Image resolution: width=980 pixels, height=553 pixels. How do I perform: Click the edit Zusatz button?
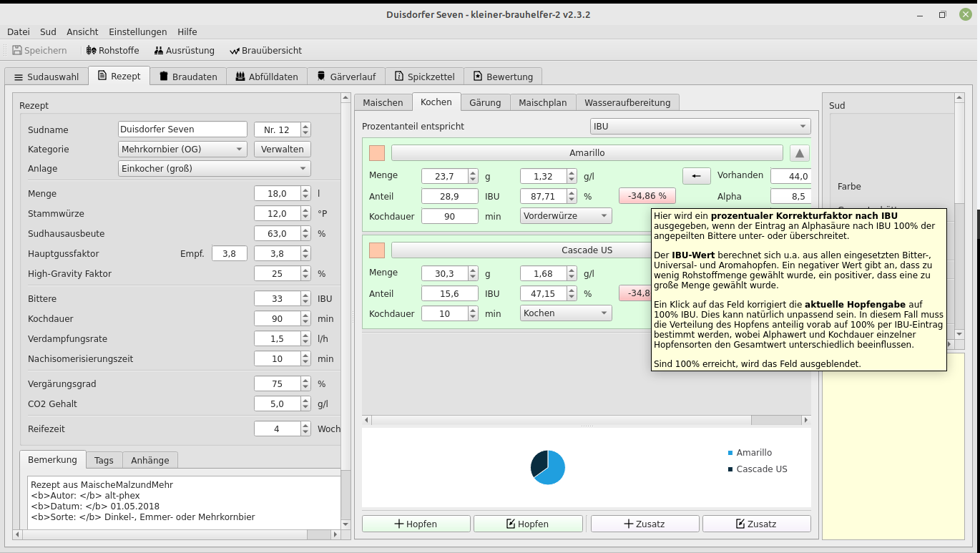pos(756,524)
